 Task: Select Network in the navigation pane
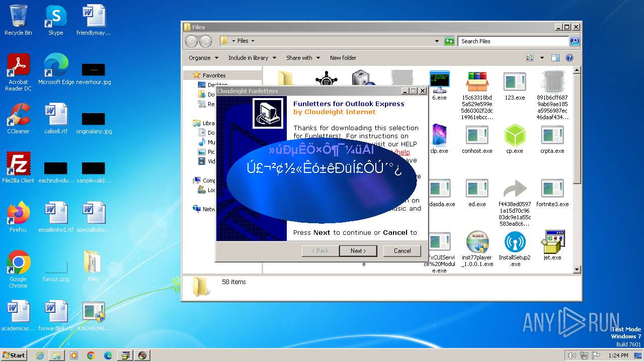click(205, 209)
